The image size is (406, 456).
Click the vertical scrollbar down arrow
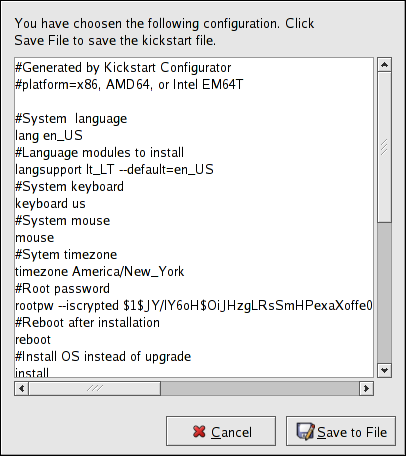[x=384, y=370]
